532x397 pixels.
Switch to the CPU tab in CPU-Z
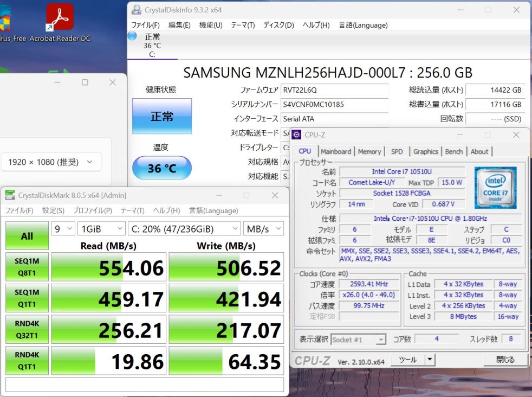304,151
